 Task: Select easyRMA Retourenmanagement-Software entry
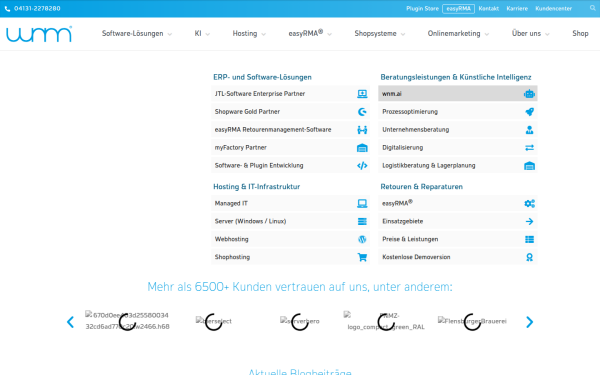click(290, 130)
